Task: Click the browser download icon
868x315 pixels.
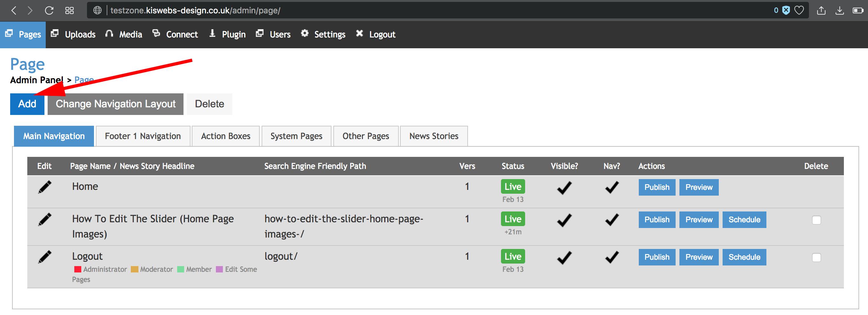Action: pos(840,10)
